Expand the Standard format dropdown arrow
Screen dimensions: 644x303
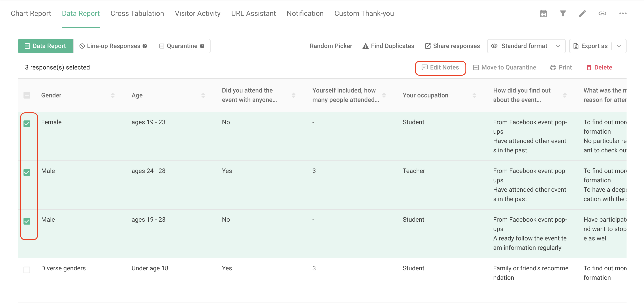[558, 46]
